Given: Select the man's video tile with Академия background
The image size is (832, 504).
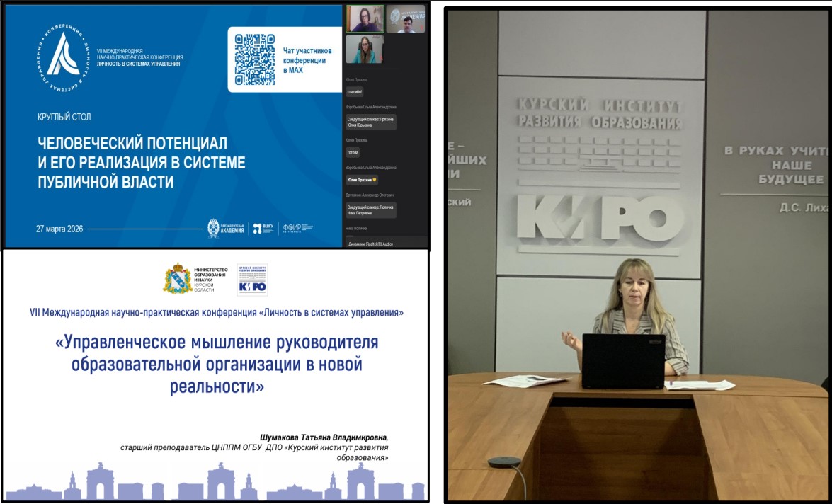Looking at the screenshot, I should point(404,18).
